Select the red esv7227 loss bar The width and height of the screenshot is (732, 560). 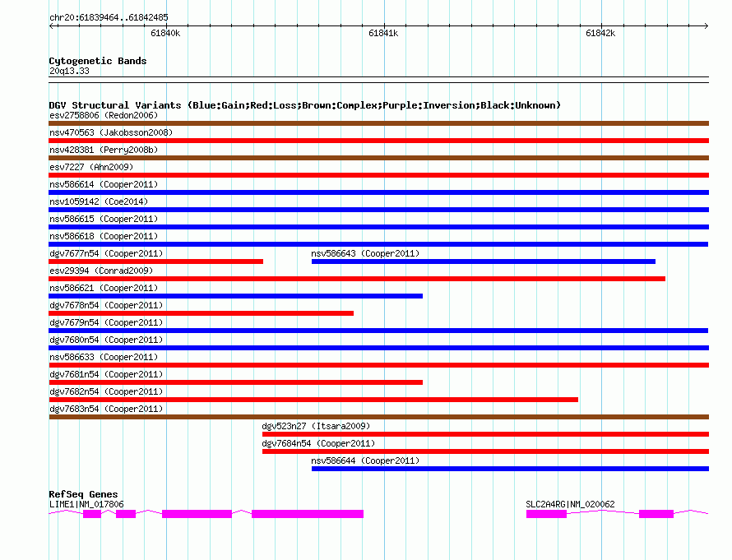[378, 175]
